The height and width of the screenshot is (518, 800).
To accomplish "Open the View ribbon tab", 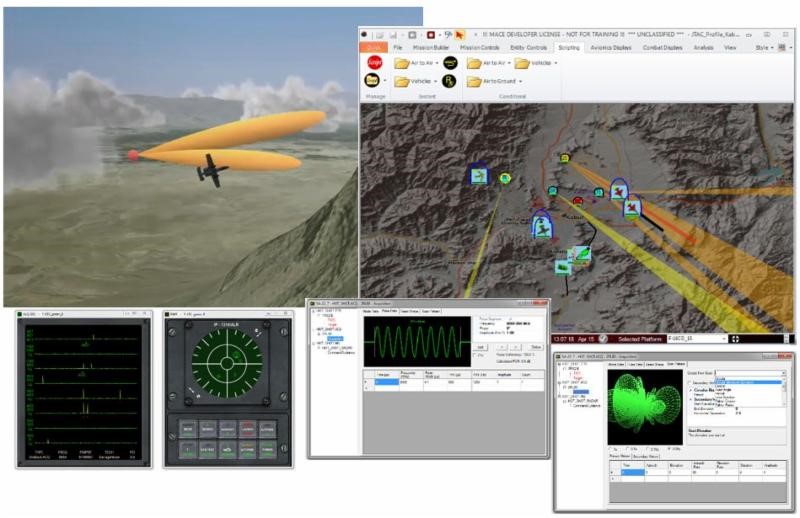I will coord(730,47).
